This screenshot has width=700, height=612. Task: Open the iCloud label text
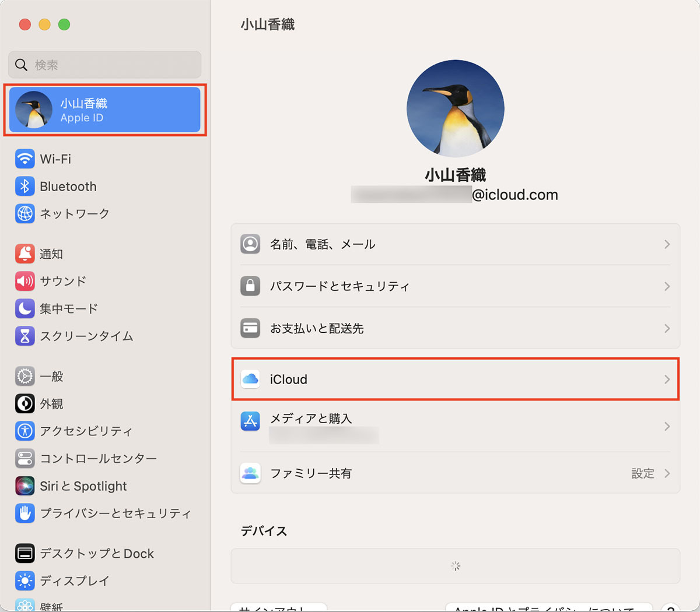[288, 379]
